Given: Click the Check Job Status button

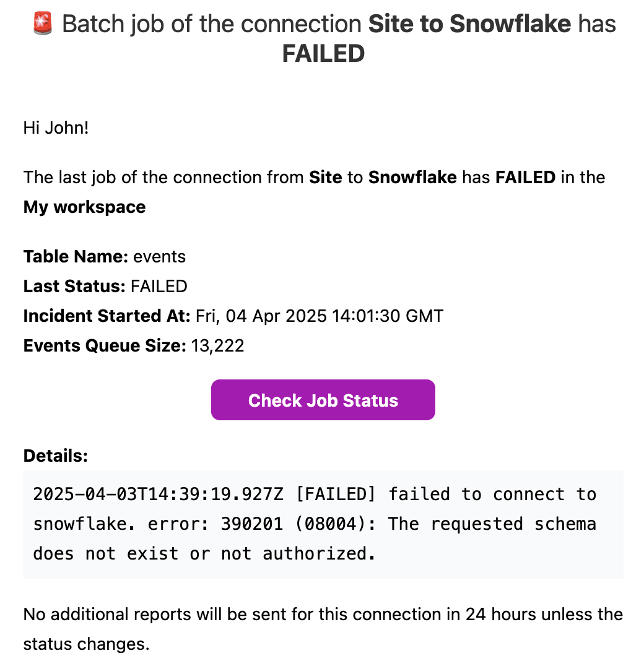Looking at the screenshot, I should click(323, 400).
